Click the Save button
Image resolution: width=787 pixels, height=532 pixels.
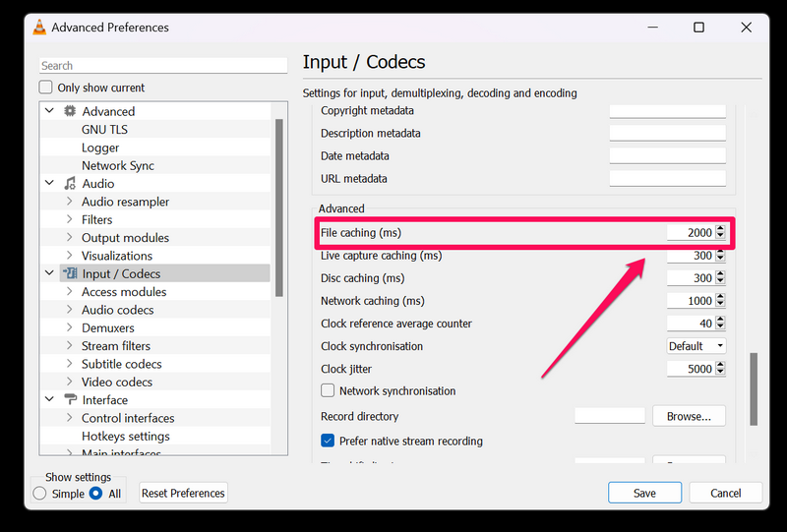pos(644,493)
